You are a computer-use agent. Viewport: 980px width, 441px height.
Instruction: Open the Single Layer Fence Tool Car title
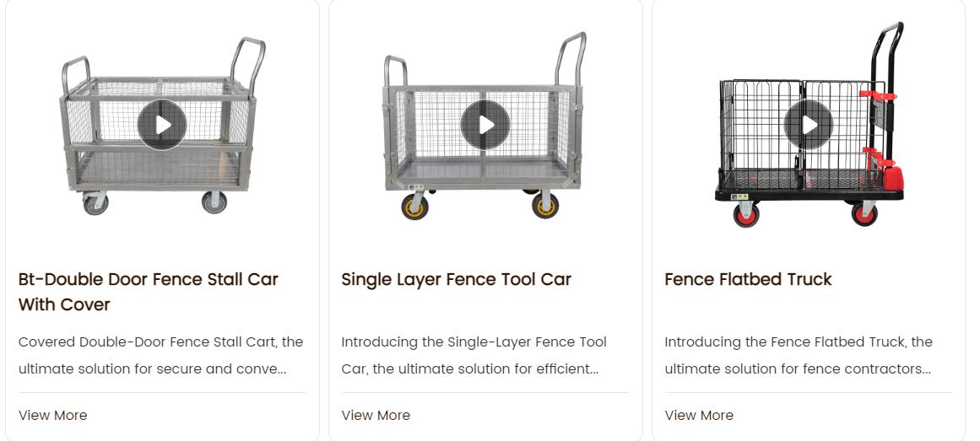[x=456, y=279]
